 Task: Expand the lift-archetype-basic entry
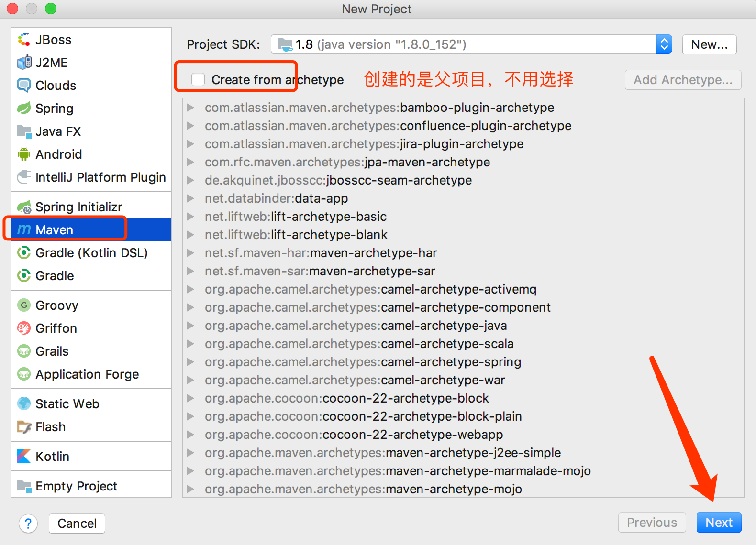pos(190,217)
